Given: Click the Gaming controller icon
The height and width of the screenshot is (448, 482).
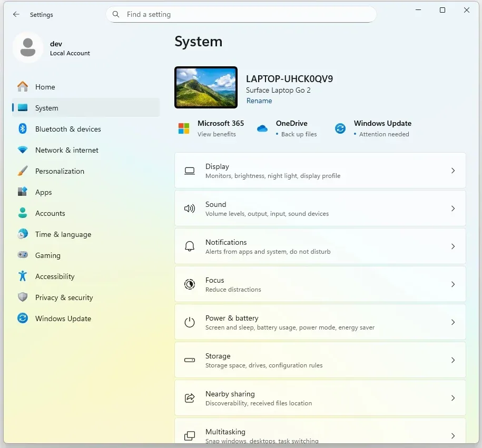Looking at the screenshot, I should [x=23, y=255].
